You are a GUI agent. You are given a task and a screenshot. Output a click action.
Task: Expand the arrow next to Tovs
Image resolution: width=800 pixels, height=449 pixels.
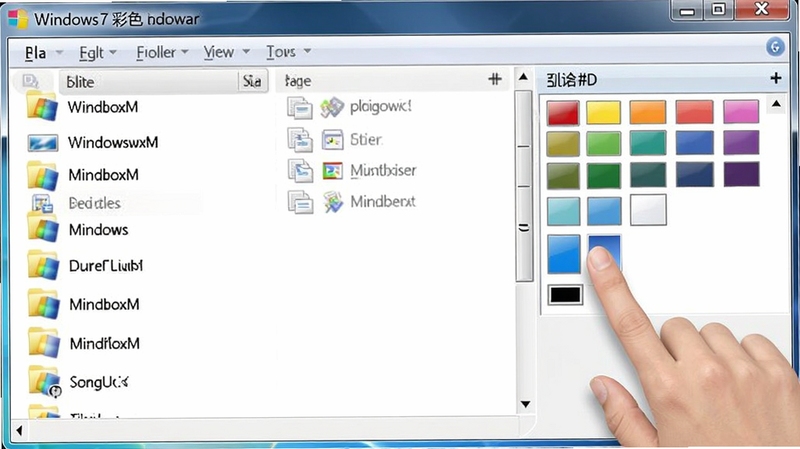(x=307, y=51)
